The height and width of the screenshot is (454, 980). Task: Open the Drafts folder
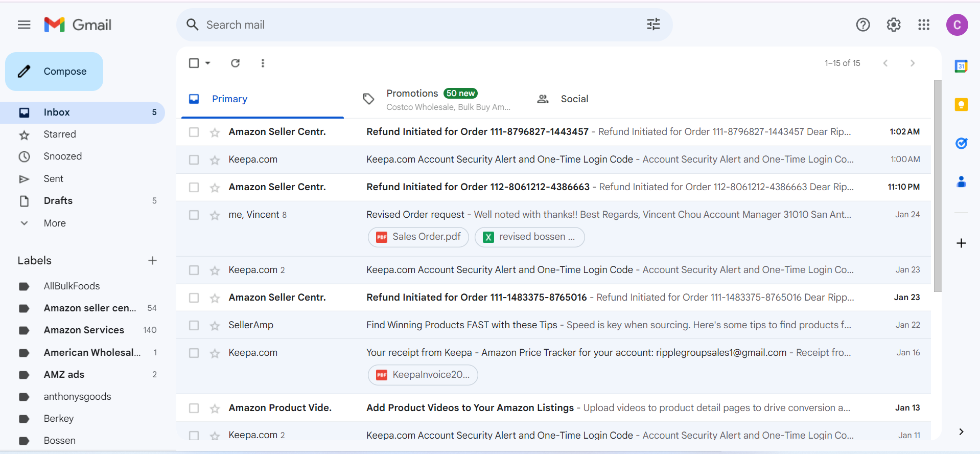pyautogui.click(x=82, y=200)
